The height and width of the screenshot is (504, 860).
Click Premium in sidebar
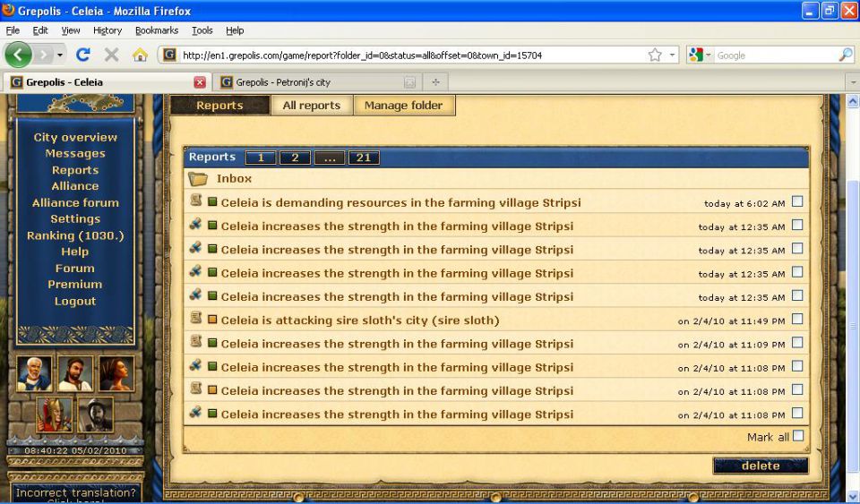75,285
